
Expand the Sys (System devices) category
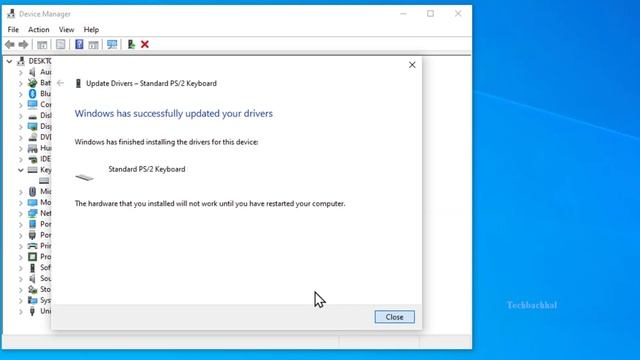point(20,300)
